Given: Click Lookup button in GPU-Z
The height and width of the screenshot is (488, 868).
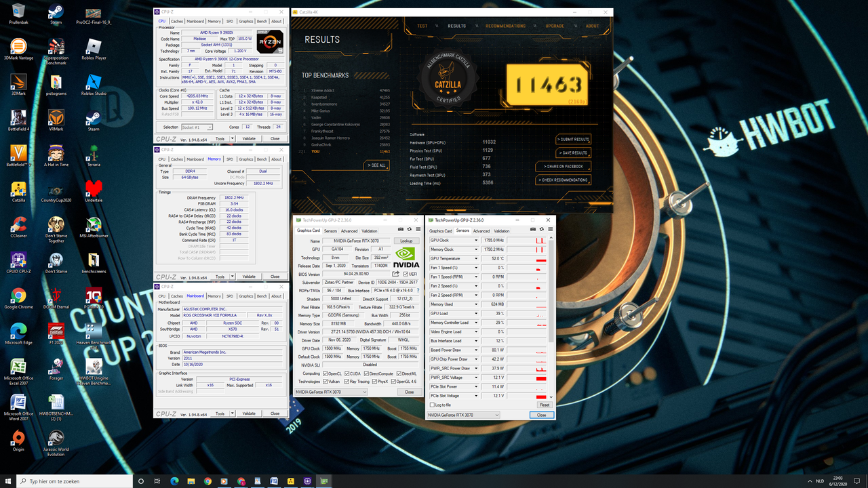Looking at the screenshot, I should [406, 241].
